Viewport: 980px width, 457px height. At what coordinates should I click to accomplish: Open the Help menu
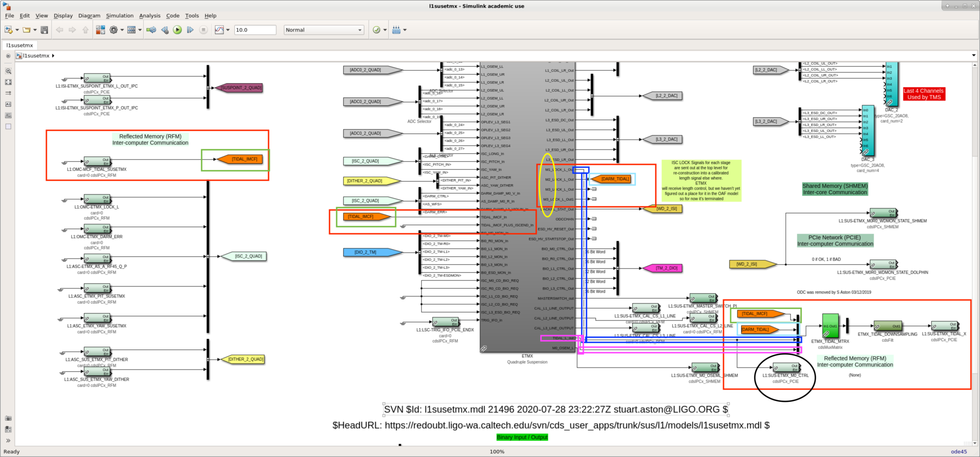click(x=210, y=16)
